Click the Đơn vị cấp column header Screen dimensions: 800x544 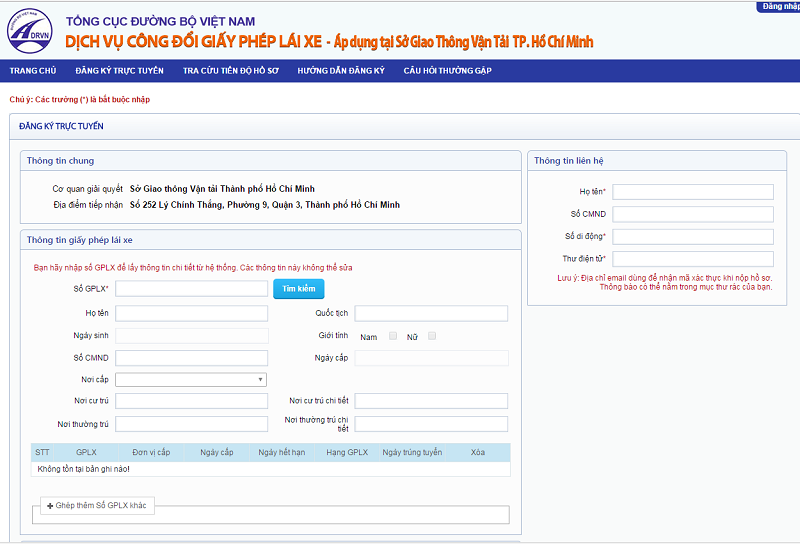pyautogui.click(x=151, y=453)
